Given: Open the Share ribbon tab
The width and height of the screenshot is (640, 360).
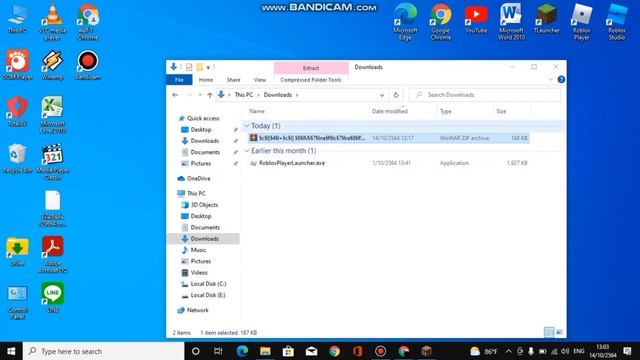Looking at the screenshot, I should coord(233,80).
